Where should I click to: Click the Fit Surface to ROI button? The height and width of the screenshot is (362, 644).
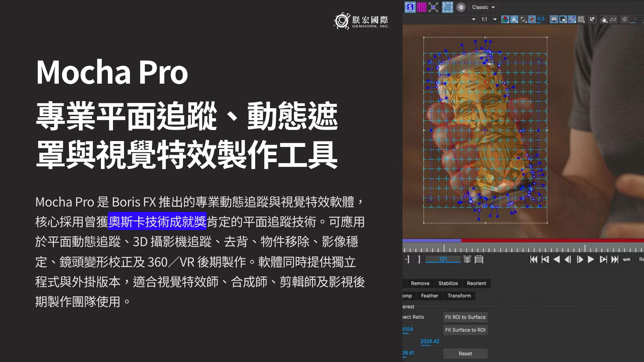coord(465,330)
